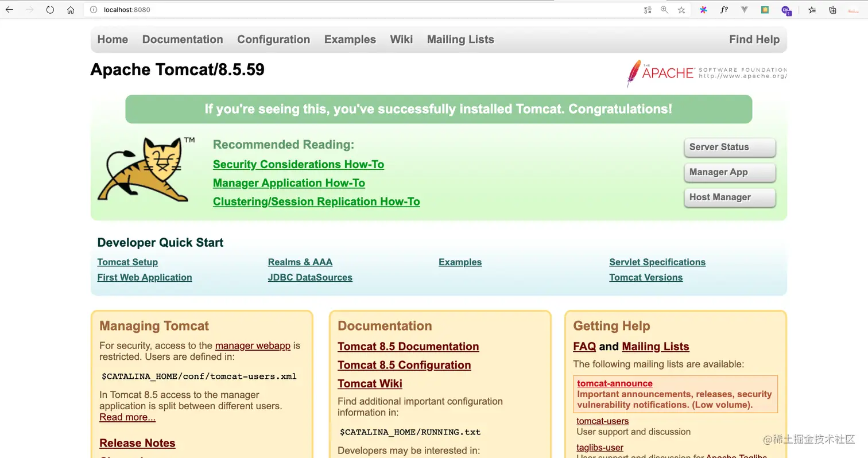Viewport: 868px width, 458px height.
Task: Open the Examples quick start link
Action: [x=460, y=262]
